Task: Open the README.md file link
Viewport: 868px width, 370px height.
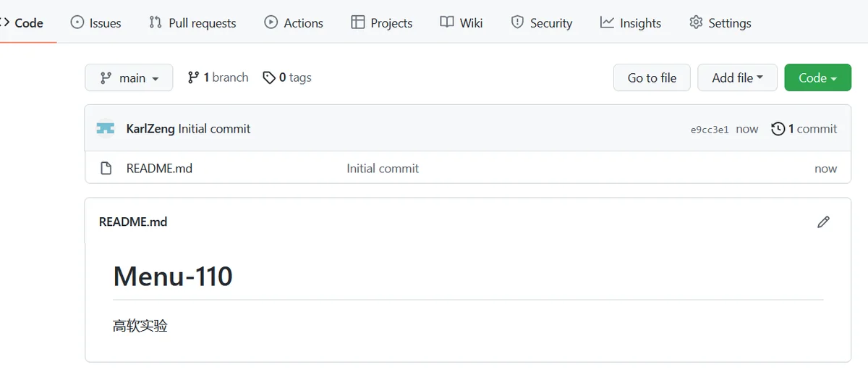Action: click(159, 168)
